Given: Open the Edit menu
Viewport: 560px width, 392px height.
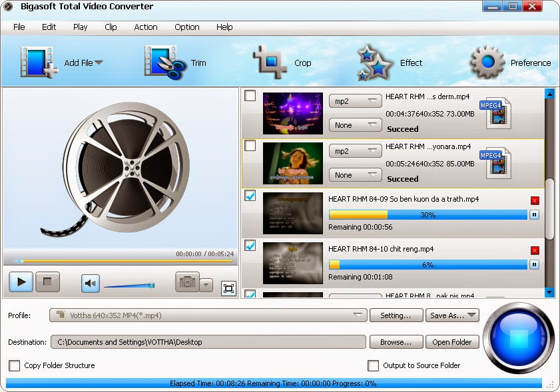Looking at the screenshot, I should (x=49, y=27).
